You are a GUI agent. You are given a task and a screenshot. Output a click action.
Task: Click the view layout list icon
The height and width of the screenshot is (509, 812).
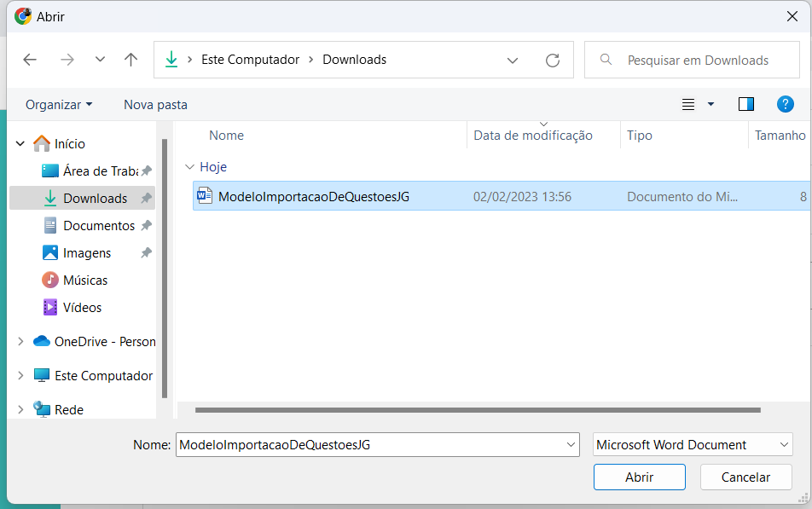688,104
